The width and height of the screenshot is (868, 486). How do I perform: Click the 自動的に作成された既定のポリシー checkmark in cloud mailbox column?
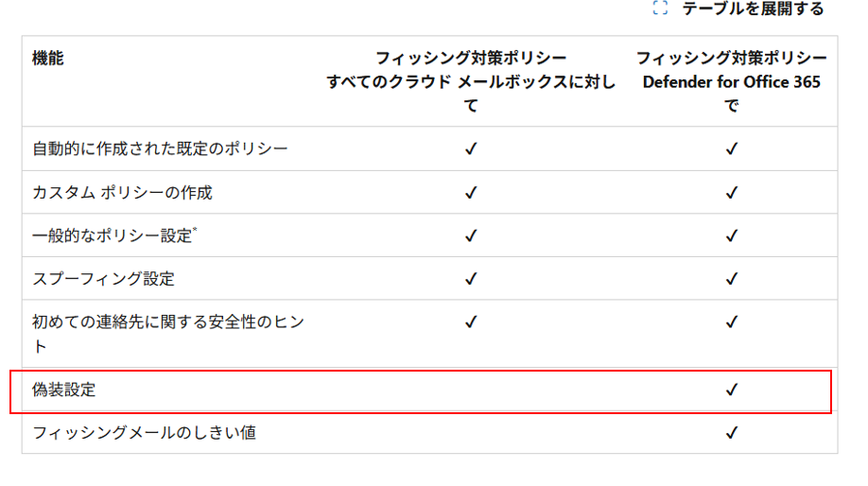coord(471,148)
